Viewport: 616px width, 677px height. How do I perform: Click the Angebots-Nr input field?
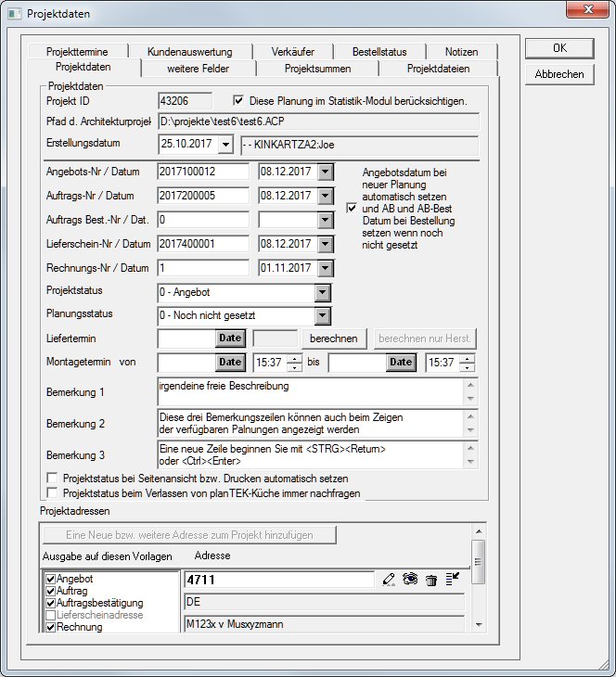click(x=202, y=171)
